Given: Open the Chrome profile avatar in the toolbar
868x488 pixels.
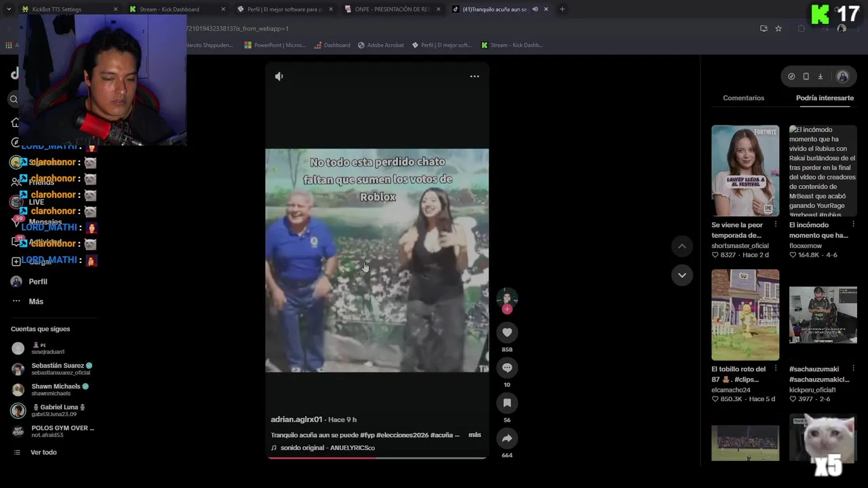Looking at the screenshot, I should (842, 28).
